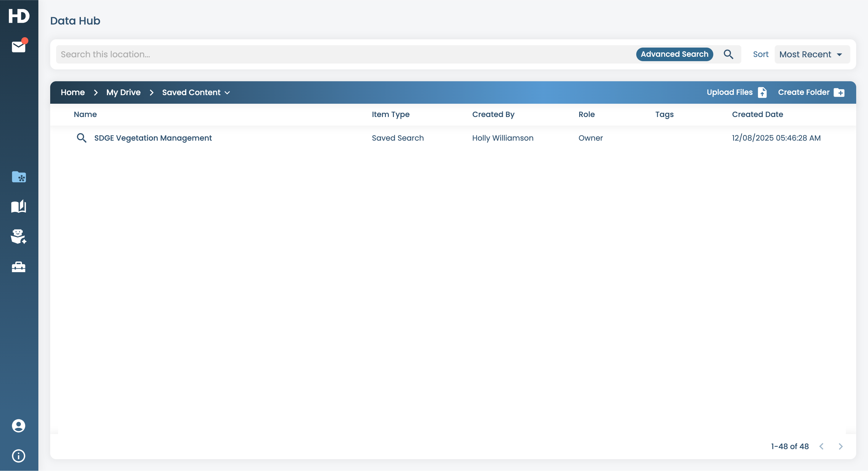
Task: Click the Upload Files button
Action: [x=737, y=92]
